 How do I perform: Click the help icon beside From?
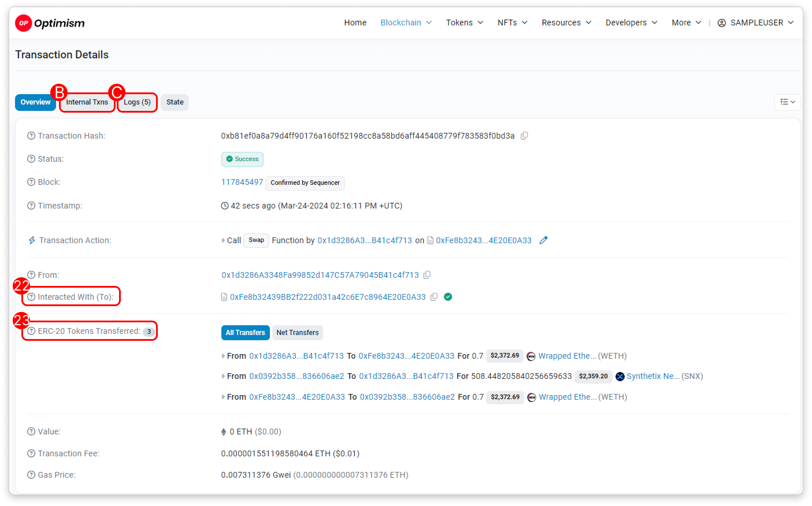point(31,275)
